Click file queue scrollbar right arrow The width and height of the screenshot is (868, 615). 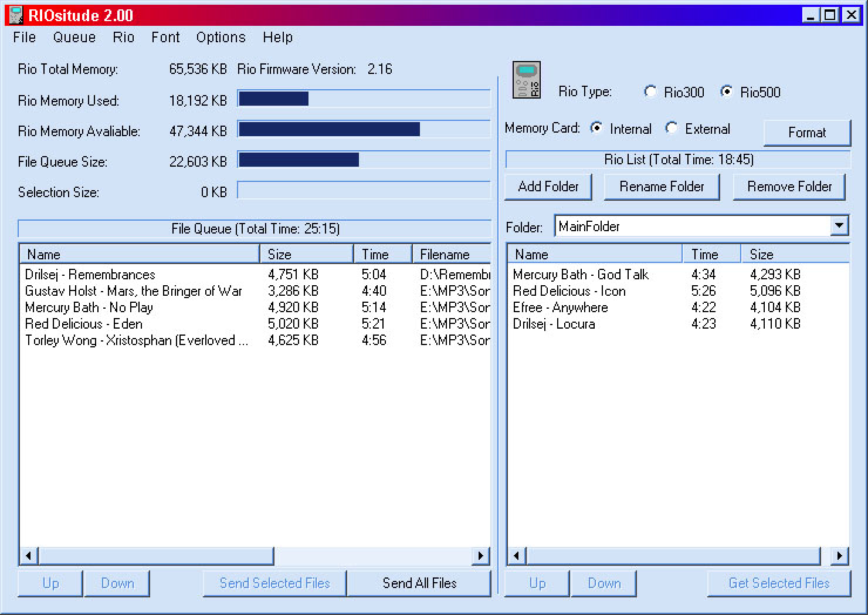(x=481, y=555)
